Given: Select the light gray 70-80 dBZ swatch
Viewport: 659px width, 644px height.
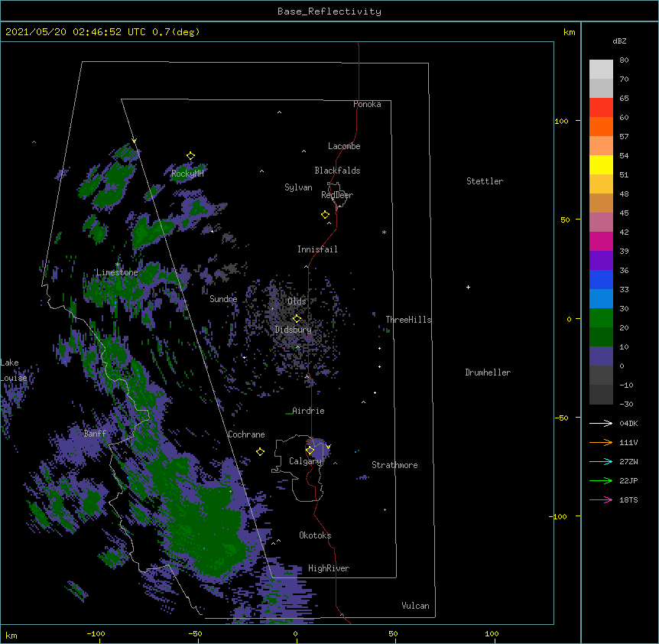Looking at the screenshot, I should tap(601, 70).
